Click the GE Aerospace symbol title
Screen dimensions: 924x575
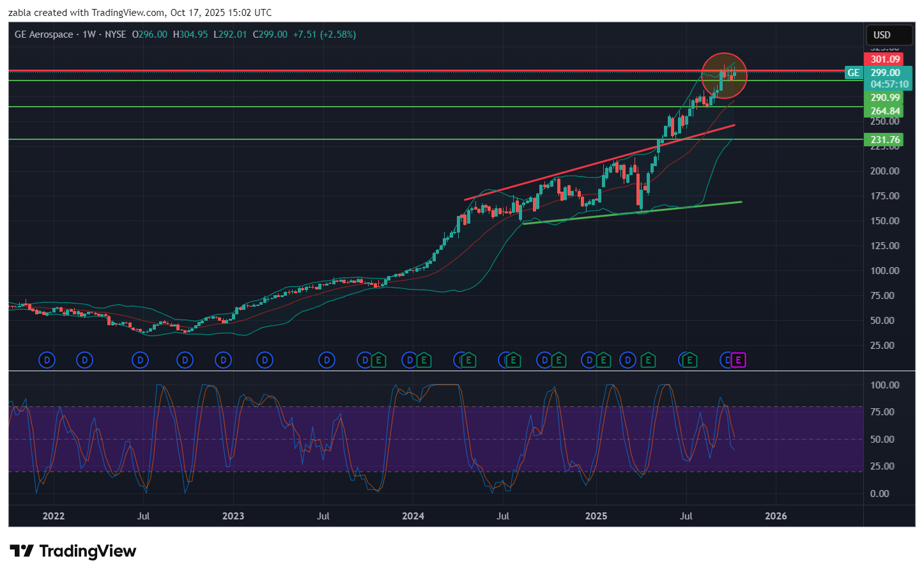(x=43, y=34)
